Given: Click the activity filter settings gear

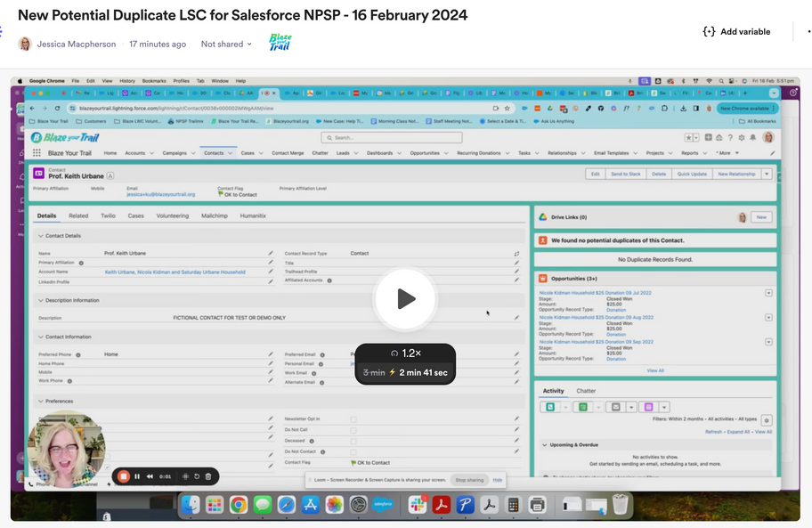Looking at the screenshot, I should pyautogui.click(x=767, y=420).
